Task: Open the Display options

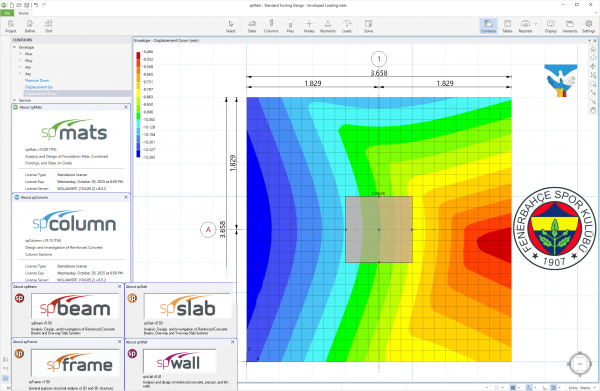Action: click(x=551, y=26)
